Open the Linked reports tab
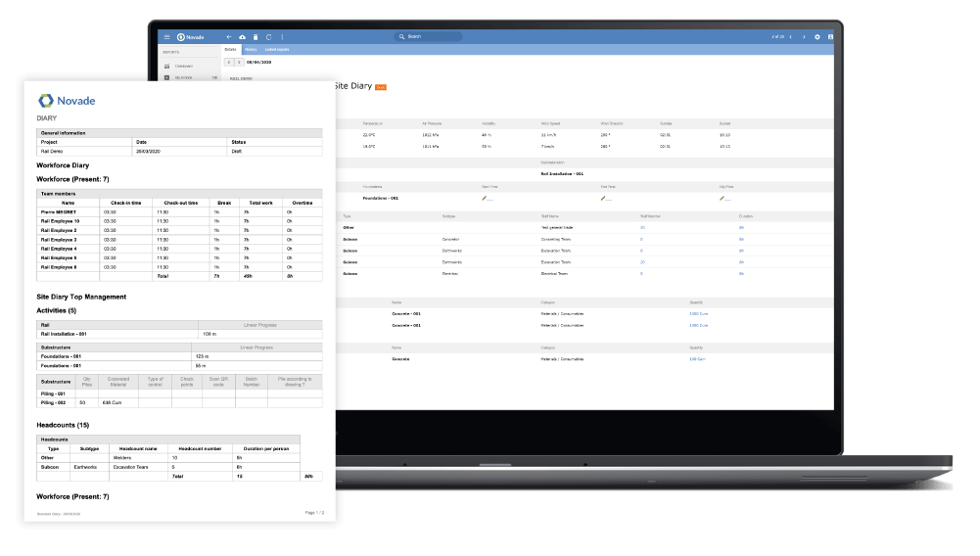Viewport: 980px width, 556px height. [276, 49]
